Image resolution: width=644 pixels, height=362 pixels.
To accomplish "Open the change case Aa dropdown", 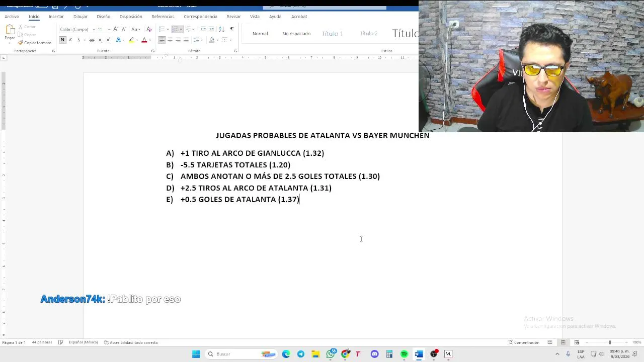I will [x=136, y=29].
